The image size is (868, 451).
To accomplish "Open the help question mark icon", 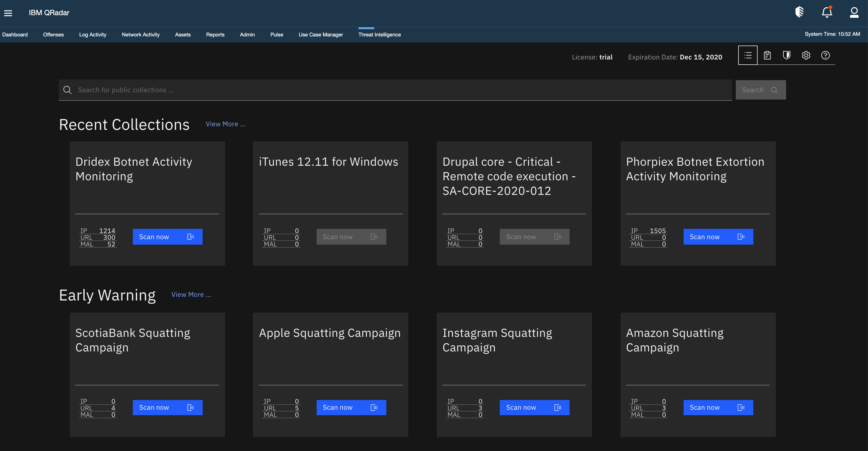I will coord(825,55).
